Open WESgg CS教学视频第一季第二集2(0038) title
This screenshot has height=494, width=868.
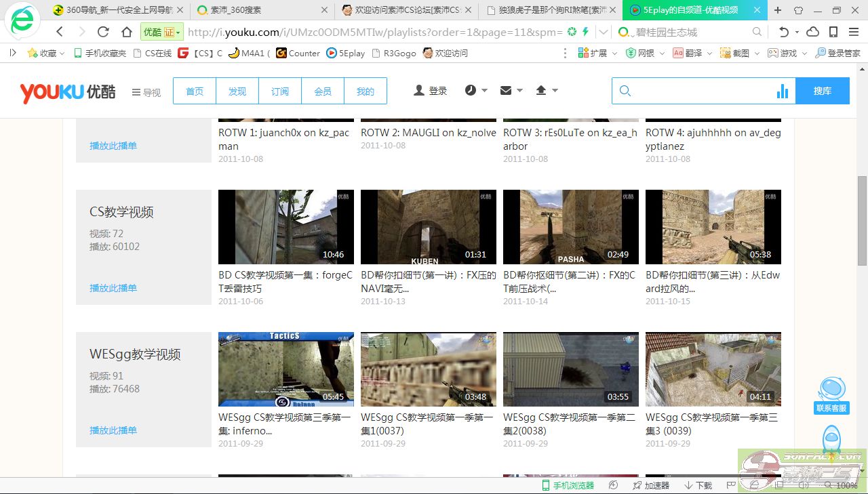point(571,424)
